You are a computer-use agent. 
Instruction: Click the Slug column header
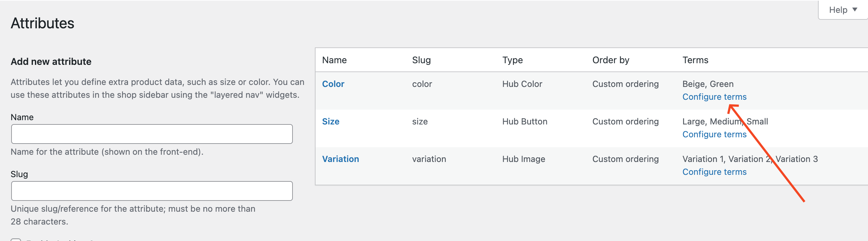tap(421, 60)
